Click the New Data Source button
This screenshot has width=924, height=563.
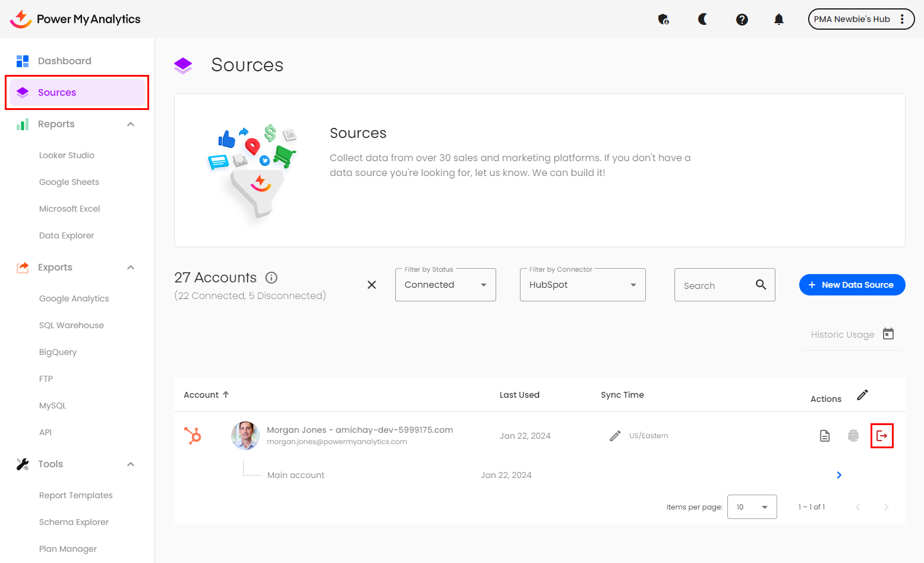pos(852,285)
